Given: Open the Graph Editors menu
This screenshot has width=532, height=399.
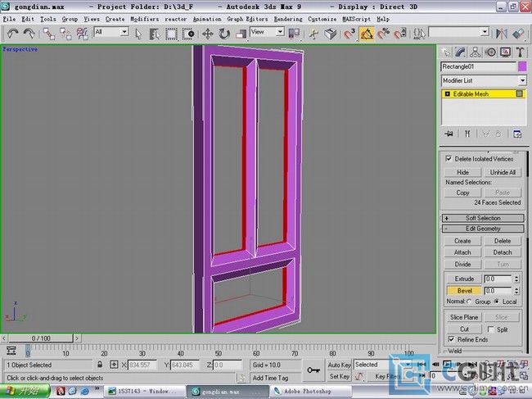Looking at the screenshot, I should (247, 19).
